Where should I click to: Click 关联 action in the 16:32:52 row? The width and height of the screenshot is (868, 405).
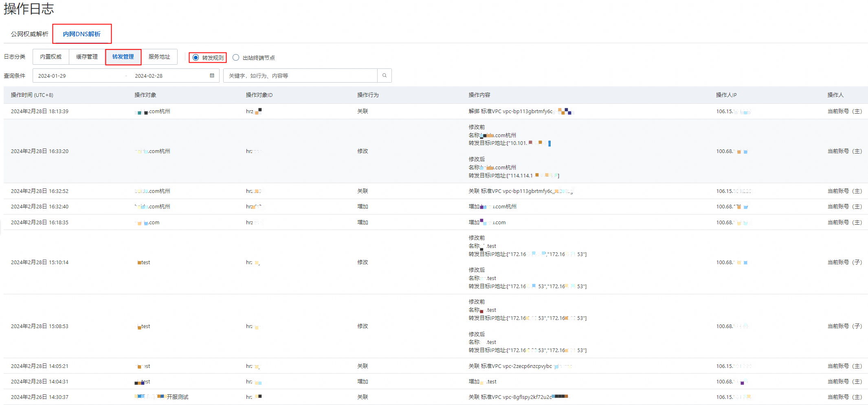[363, 191]
